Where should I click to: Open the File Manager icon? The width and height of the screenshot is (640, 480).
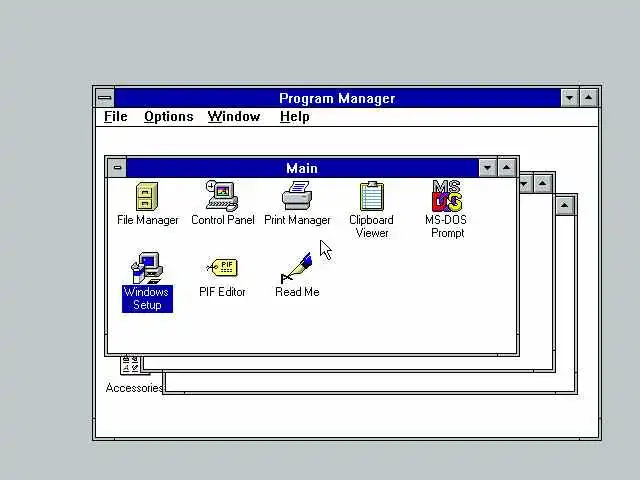pyautogui.click(x=147, y=196)
